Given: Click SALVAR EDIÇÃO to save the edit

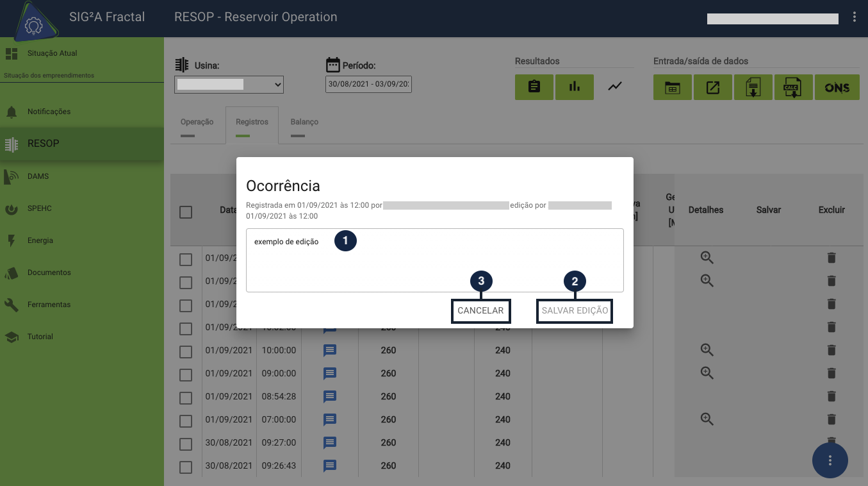Looking at the screenshot, I should click(x=575, y=311).
